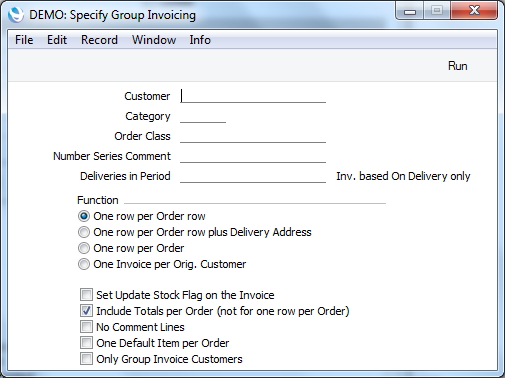Screen dimensions: 505x378
Task: Uncheck Include Totals per Order checkbox
Action: (86, 311)
